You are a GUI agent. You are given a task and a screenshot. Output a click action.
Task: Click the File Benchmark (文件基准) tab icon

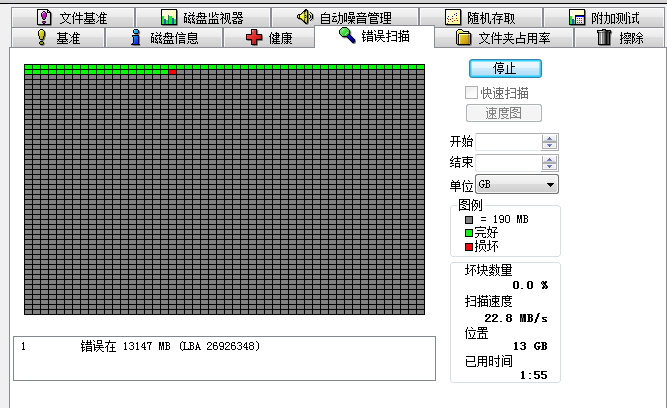click(44, 17)
